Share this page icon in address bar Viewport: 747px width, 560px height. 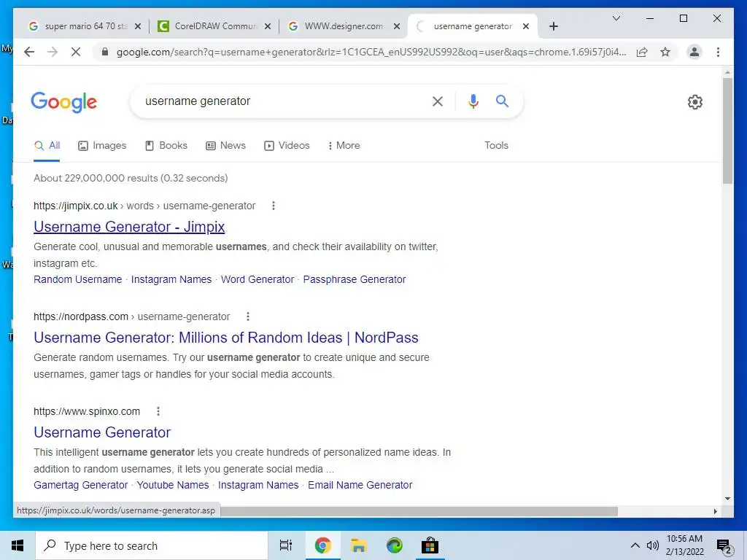(642, 52)
